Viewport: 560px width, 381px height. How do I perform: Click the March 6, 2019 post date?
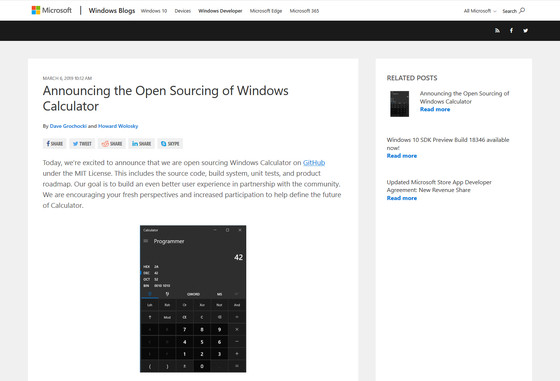[x=67, y=78]
